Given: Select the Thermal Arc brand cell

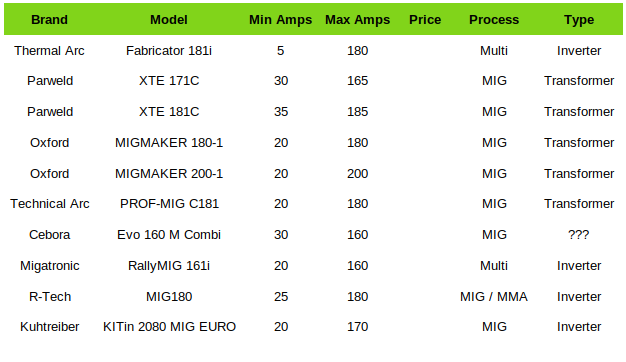Looking at the screenshot, I should [50, 51].
